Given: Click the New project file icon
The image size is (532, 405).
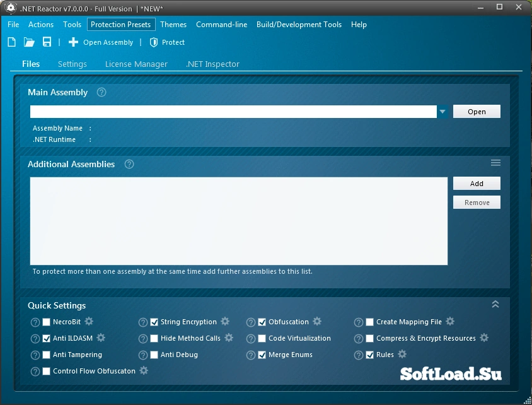Looking at the screenshot, I should (x=12, y=42).
